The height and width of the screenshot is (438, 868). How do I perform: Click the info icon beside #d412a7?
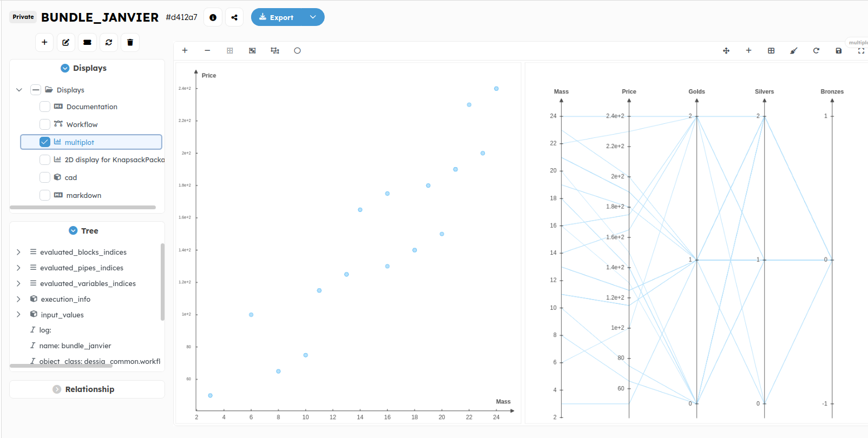coord(213,17)
